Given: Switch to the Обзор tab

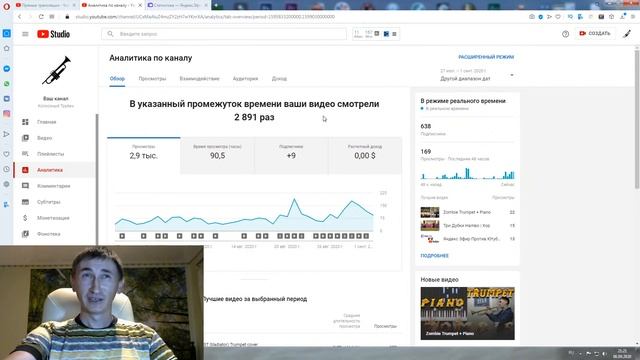Looking at the screenshot, I should coord(117,78).
